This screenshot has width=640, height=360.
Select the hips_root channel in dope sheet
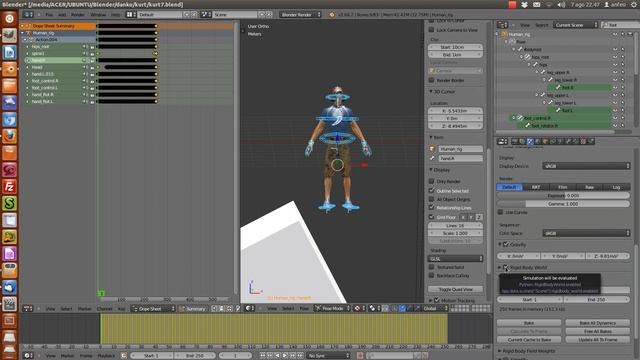[40, 47]
